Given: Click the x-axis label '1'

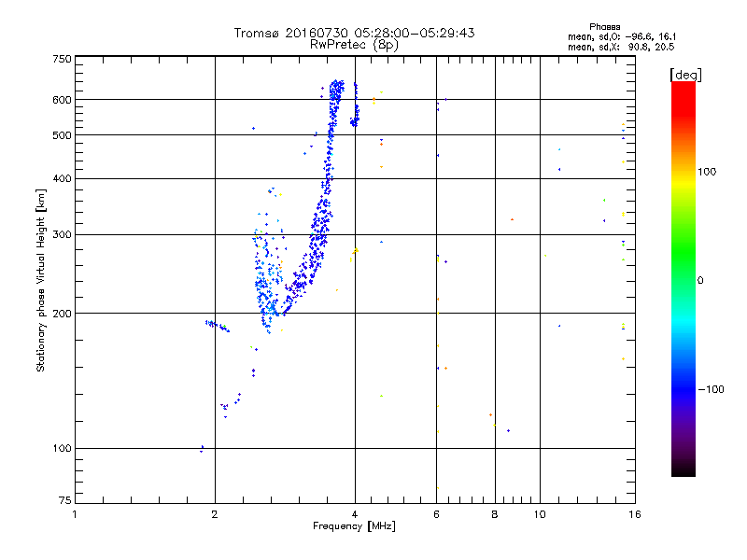Looking at the screenshot, I should 75,514.
